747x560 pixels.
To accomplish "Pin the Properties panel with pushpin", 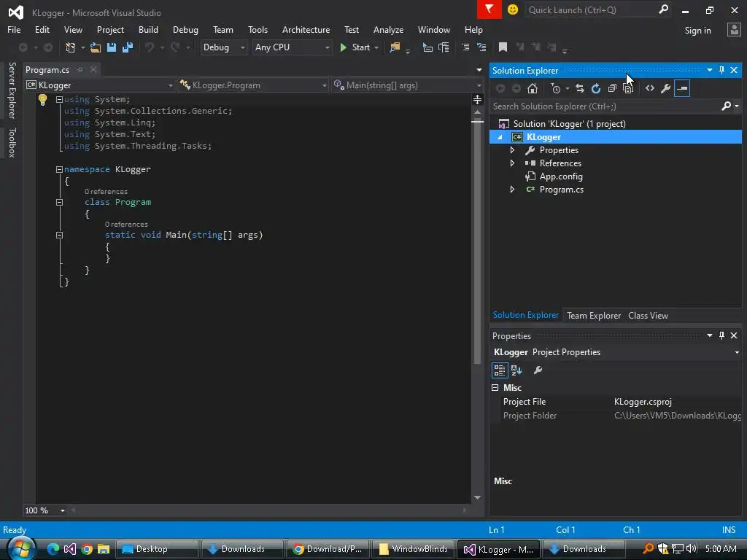I will tap(721, 335).
